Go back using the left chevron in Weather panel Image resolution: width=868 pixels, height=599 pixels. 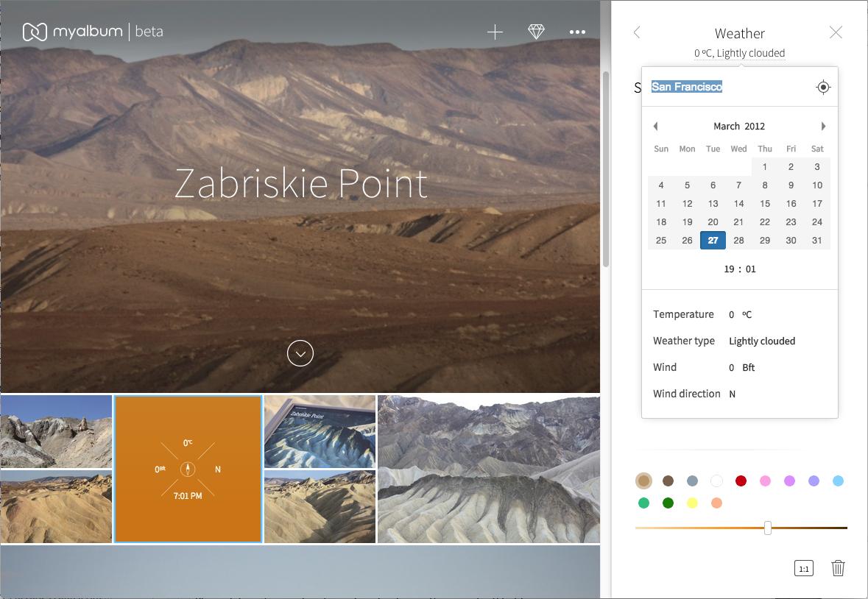(x=637, y=32)
